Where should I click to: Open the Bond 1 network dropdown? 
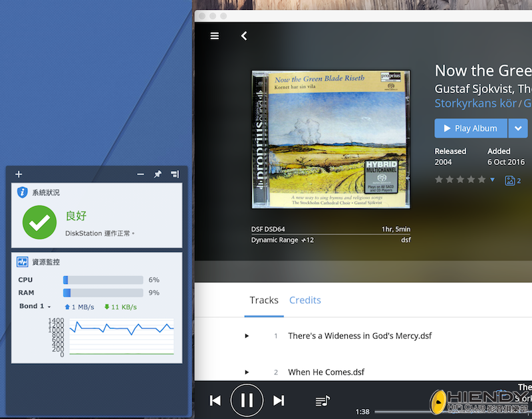(x=35, y=306)
